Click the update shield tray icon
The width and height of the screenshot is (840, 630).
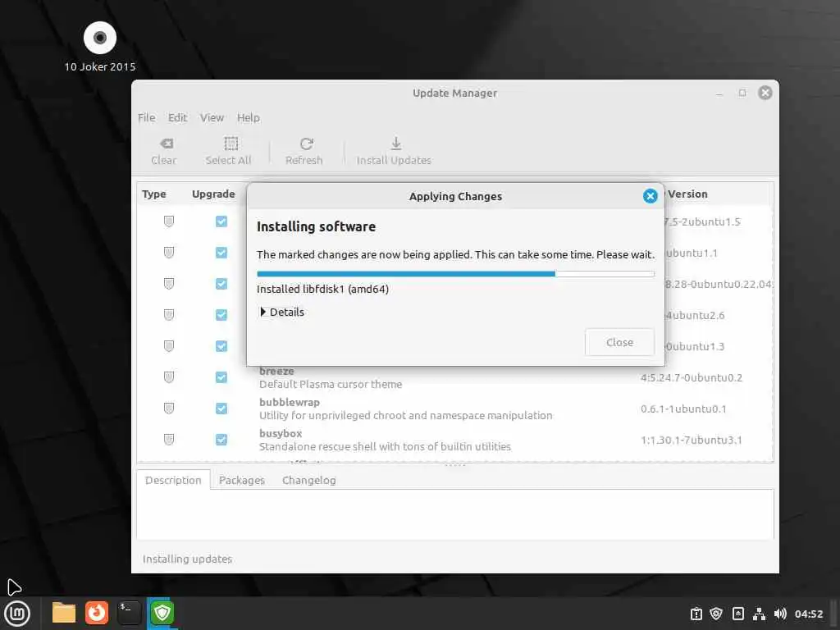pos(716,614)
